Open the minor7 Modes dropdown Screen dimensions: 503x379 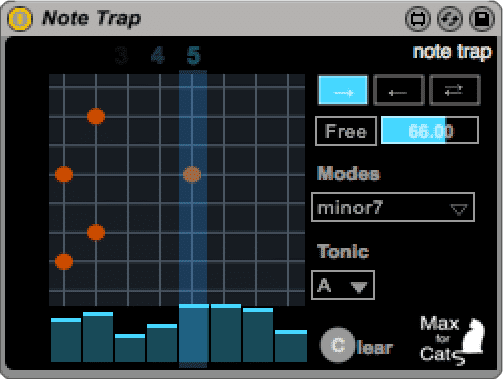[393, 207]
